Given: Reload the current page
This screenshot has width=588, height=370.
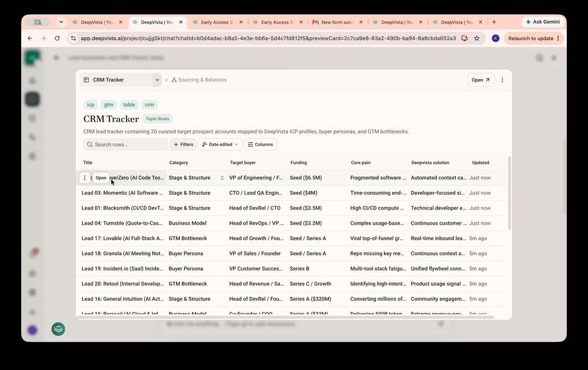Looking at the screenshot, I should pos(57,38).
